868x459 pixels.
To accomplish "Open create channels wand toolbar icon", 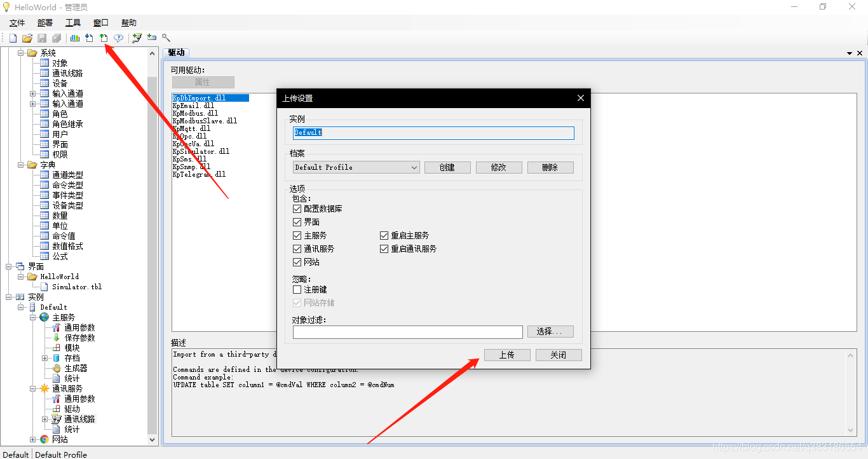I will (x=166, y=38).
